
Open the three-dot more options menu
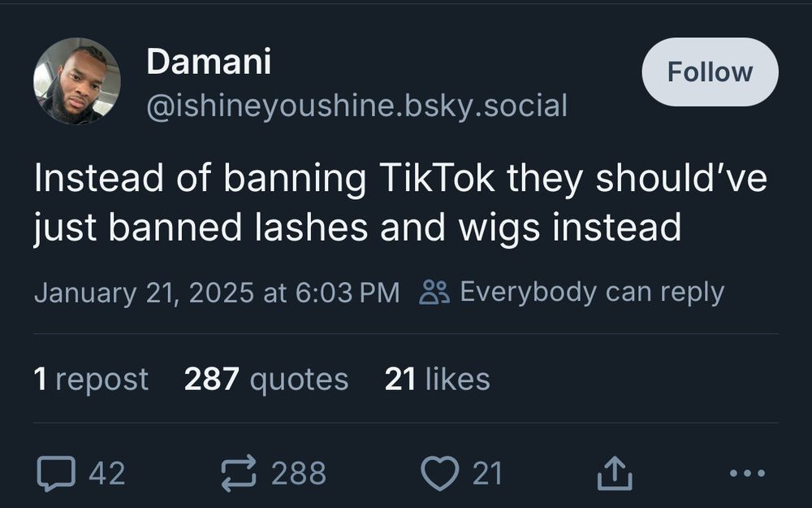click(x=747, y=473)
